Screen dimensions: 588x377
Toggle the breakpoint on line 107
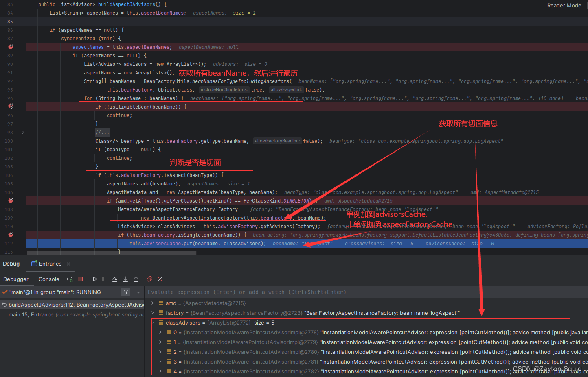click(11, 200)
